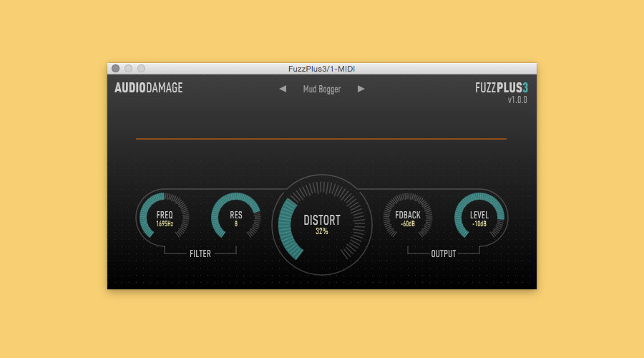Click the 32% distortion value
The width and height of the screenshot is (644, 358).
(x=321, y=231)
